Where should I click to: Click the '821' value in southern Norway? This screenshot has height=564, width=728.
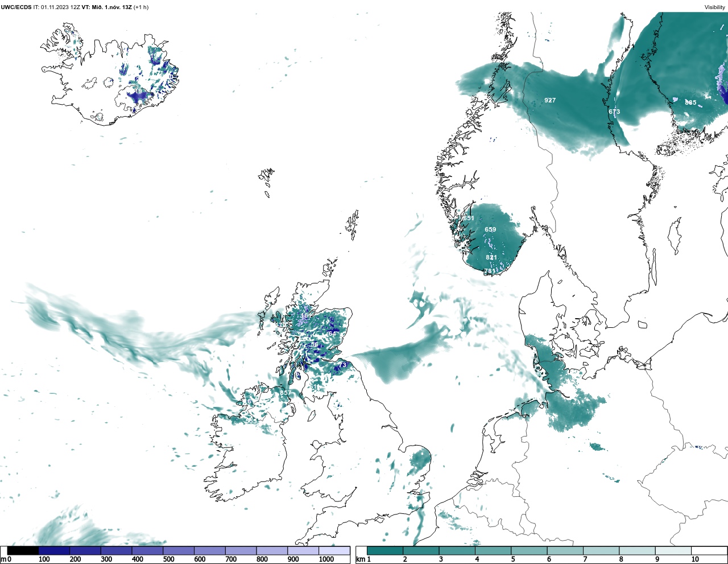tap(491, 257)
